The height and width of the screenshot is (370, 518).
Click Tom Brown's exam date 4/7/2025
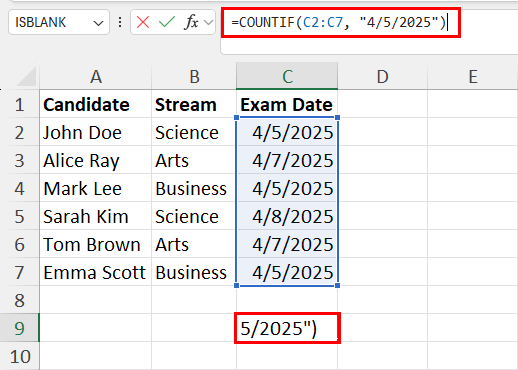click(287, 244)
